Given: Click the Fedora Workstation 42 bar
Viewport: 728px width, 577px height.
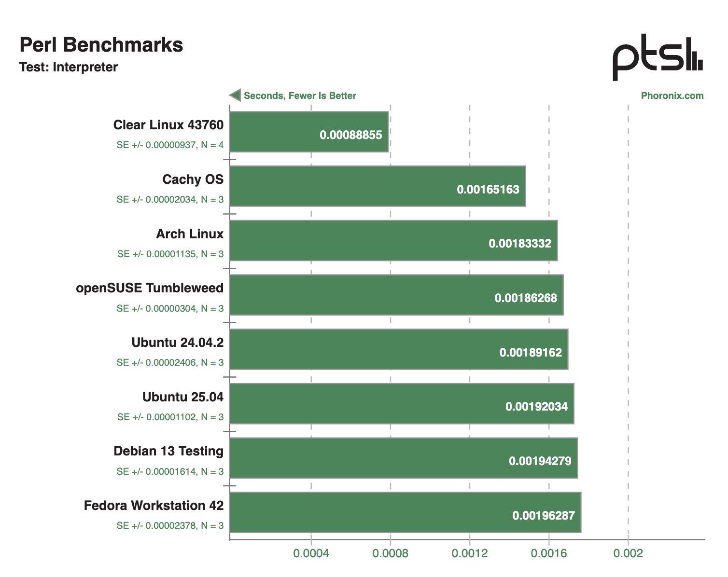Looking at the screenshot, I should tap(406, 512).
